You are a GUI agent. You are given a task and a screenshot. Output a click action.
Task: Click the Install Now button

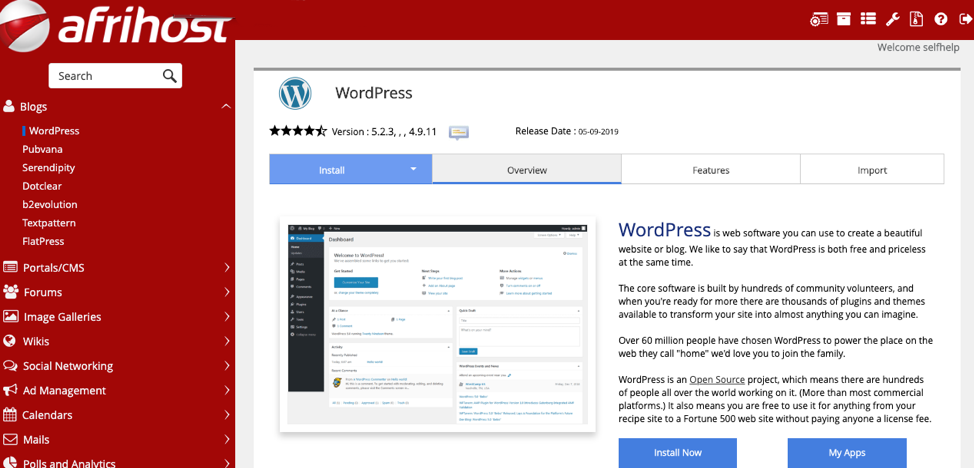677,453
